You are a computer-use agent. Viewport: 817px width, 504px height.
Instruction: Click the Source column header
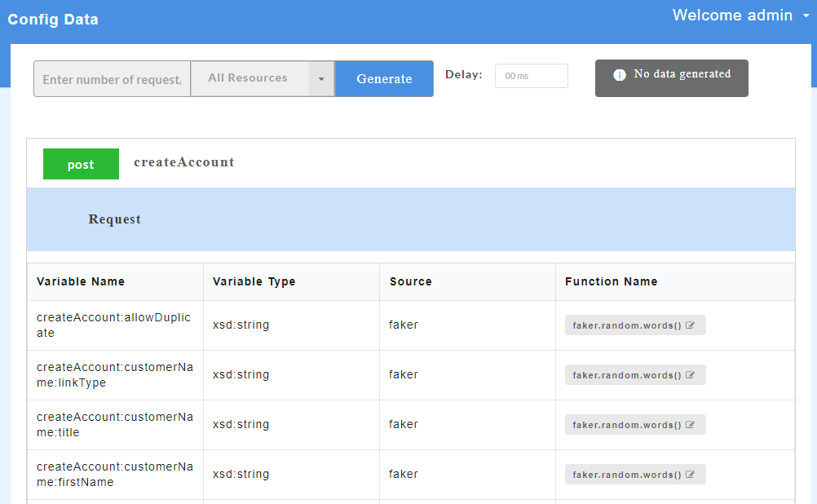(x=410, y=281)
